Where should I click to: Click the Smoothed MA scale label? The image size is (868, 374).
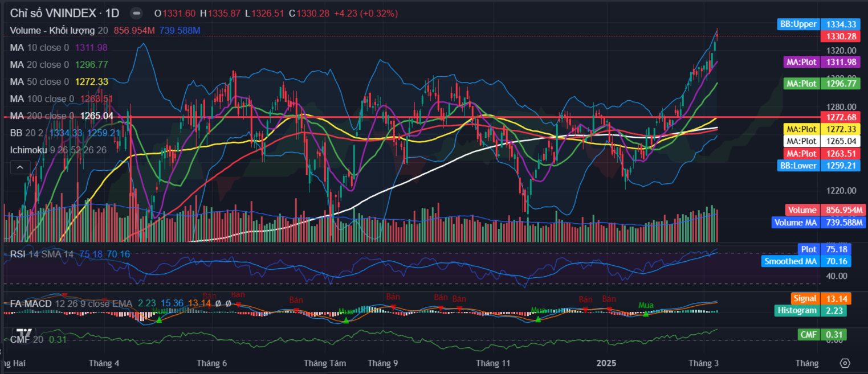[790, 261]
